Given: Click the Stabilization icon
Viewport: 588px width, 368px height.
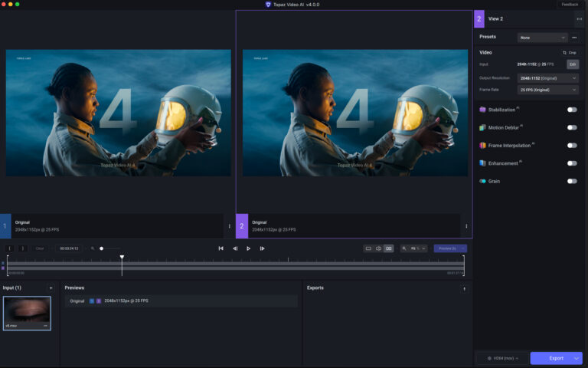Looking at the screenshot, I should 482,110.
